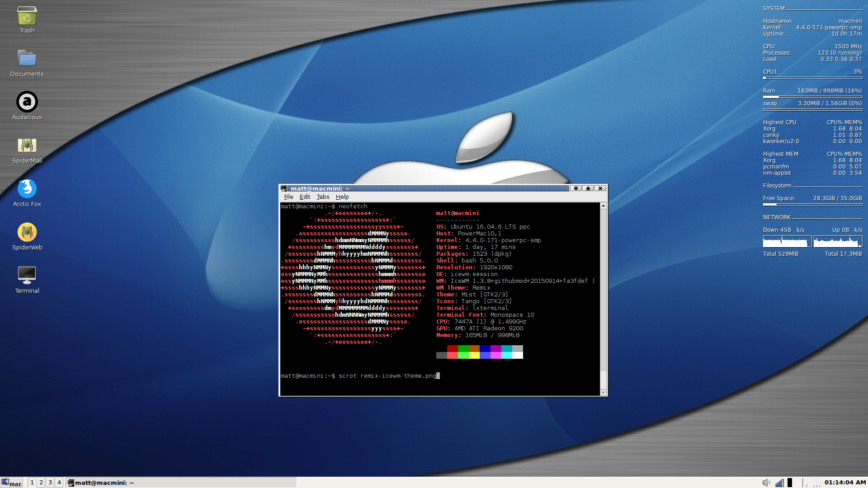The image size is (868, 488).
Task: Click the 'Shell: bash 5.0.0' line
Action: coord(467,261)
